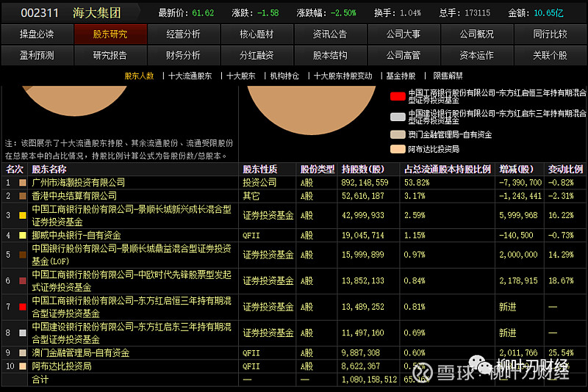Screen dimensions: 588x392
Task: Click the 变动比例 column header
Action: [x=565, y=170]
